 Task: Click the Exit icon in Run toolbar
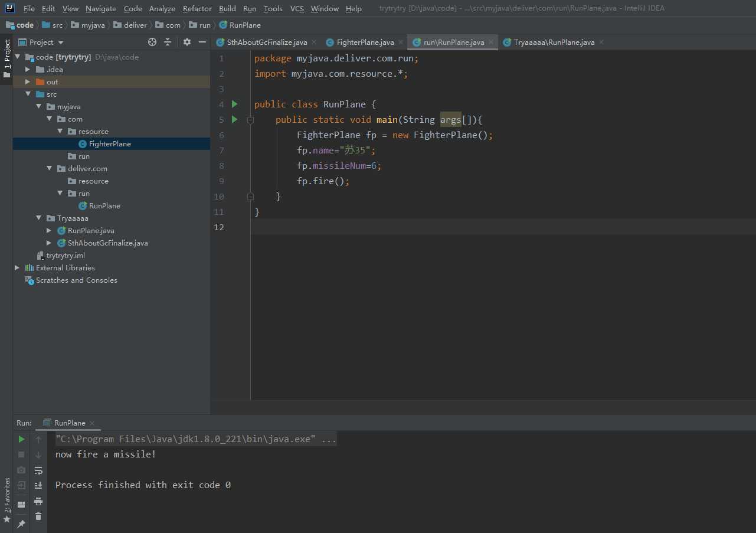[21, 485]
